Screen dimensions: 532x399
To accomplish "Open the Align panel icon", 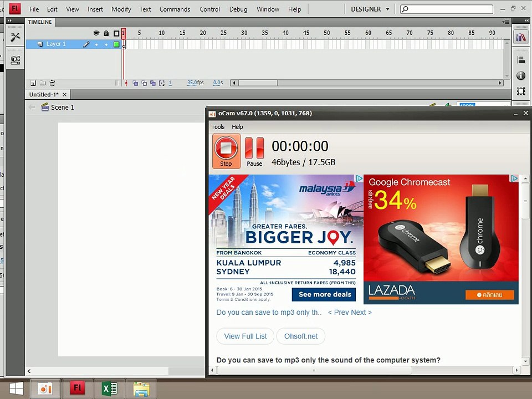I will (x=521, y=60).
